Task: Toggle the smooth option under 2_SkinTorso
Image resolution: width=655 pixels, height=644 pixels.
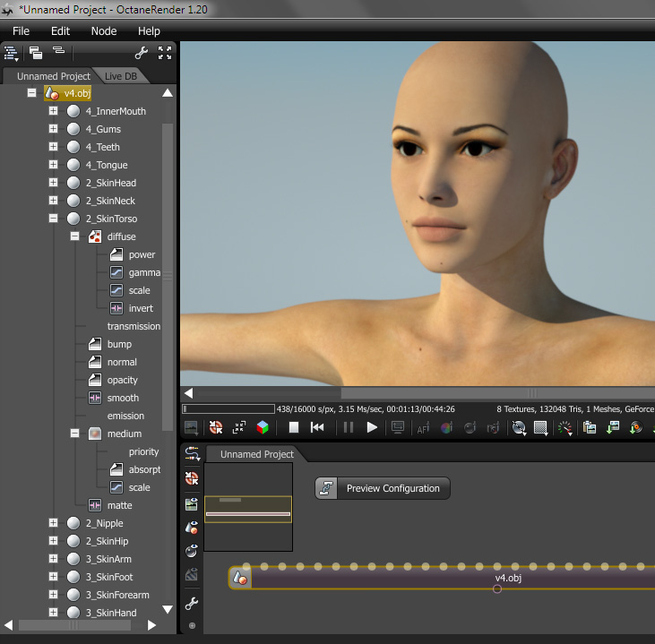Action: (x=97, y=398)
